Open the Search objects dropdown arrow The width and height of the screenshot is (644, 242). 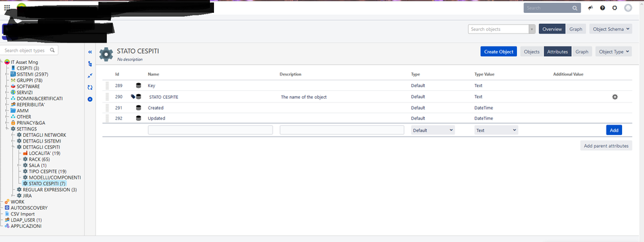[532, 29]
